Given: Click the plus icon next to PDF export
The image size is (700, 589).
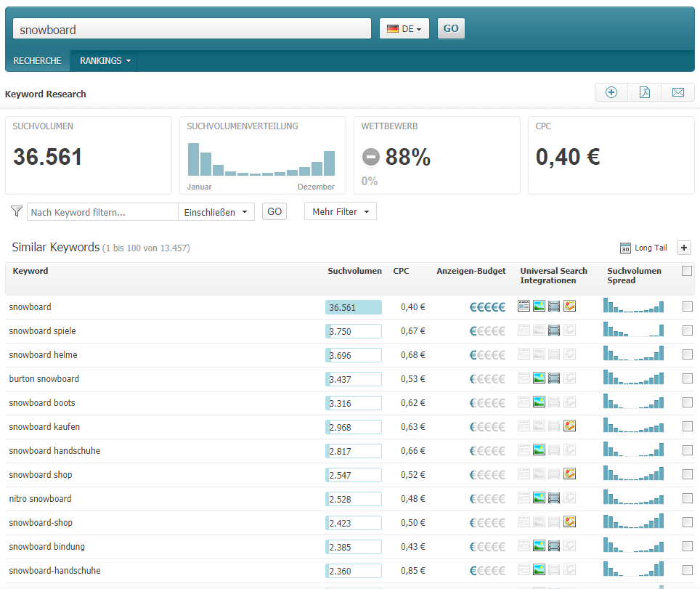Looking at the screenshot, I should (611, 92).
